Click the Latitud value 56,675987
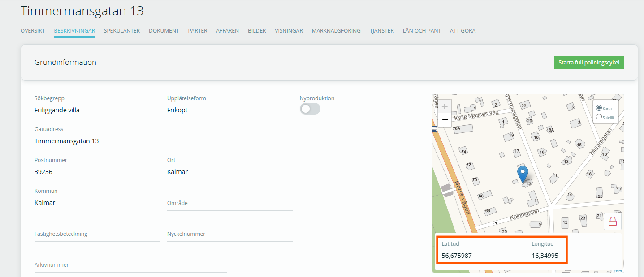 (x=457, y=256)
